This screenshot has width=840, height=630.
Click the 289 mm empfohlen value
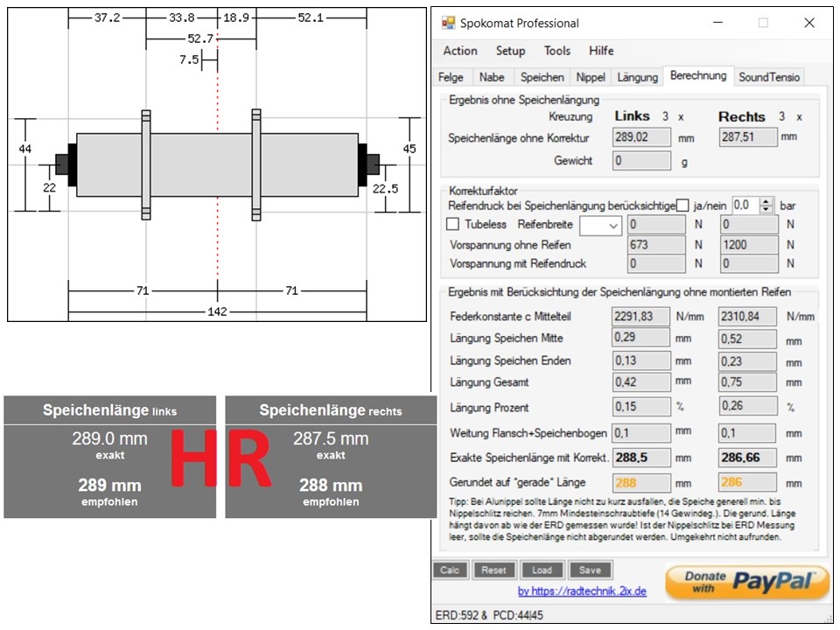coord(110,486)
